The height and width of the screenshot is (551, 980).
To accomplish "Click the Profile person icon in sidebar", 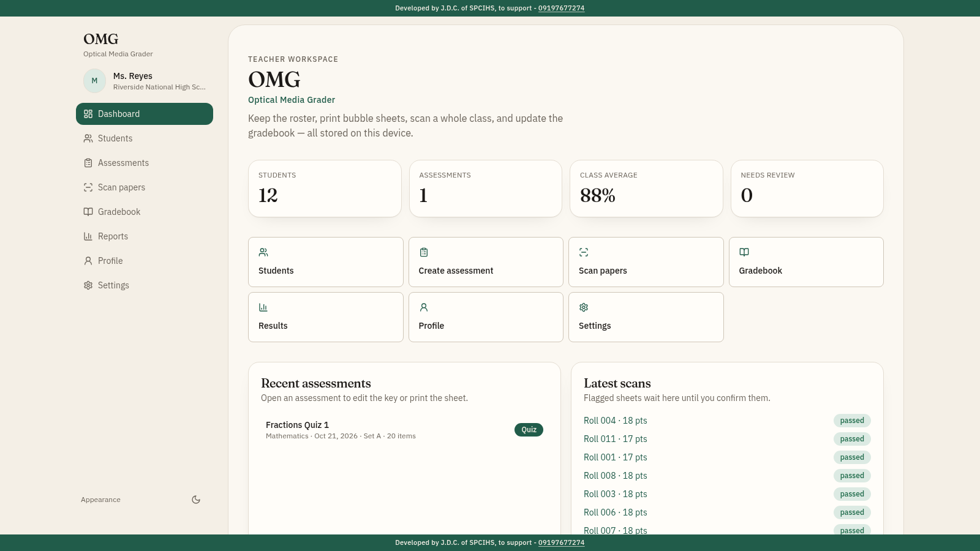I will pyautogui.click(x=88, y=261).
